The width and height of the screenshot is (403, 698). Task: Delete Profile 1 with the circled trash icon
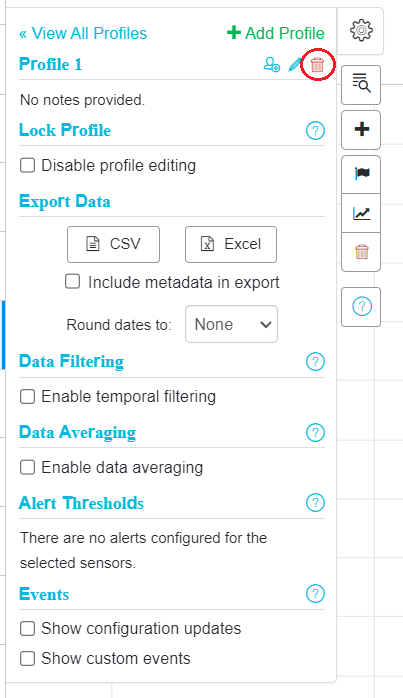[x=317, y=65]
